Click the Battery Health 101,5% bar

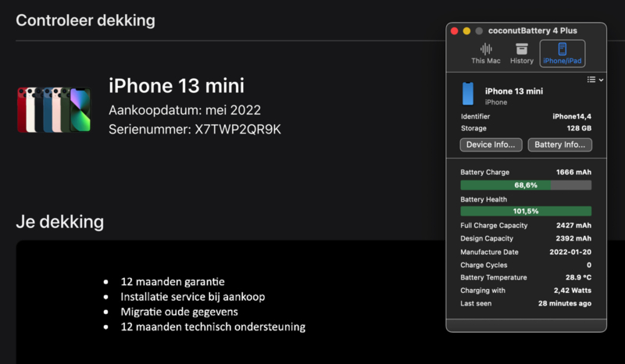coord(526,211)
